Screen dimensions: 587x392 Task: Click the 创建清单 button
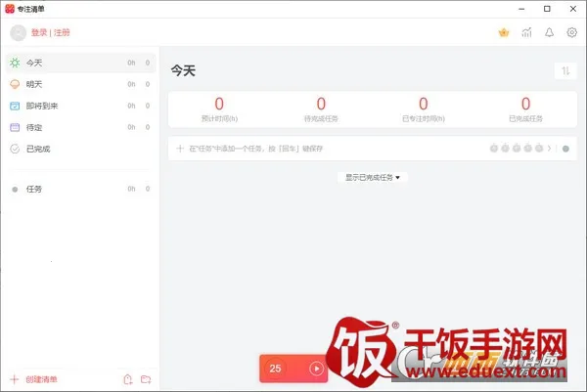click(x=41, y=379)
